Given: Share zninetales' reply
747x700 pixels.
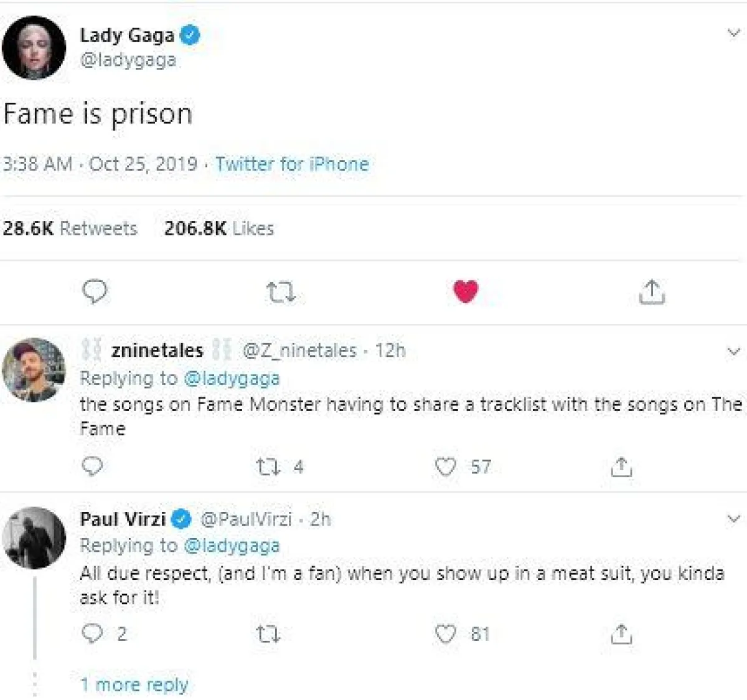Looking at the screenshot, I should tap(621, 466).
